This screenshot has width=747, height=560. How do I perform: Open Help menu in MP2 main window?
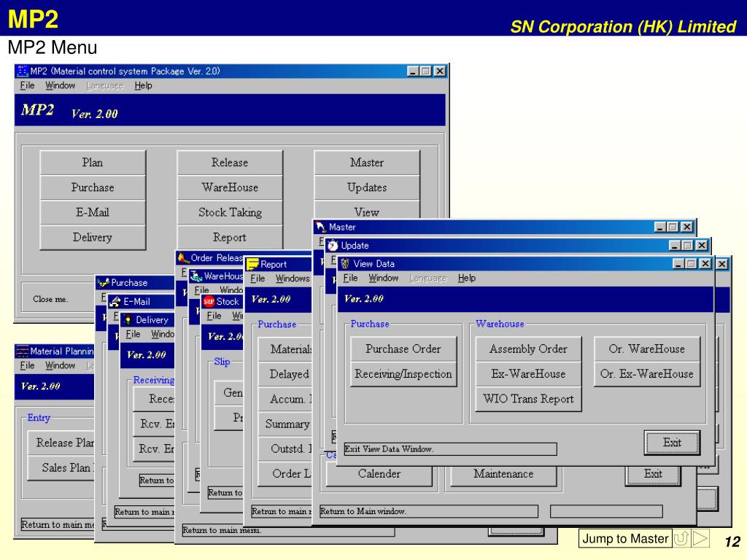click(x=143, y=86)
